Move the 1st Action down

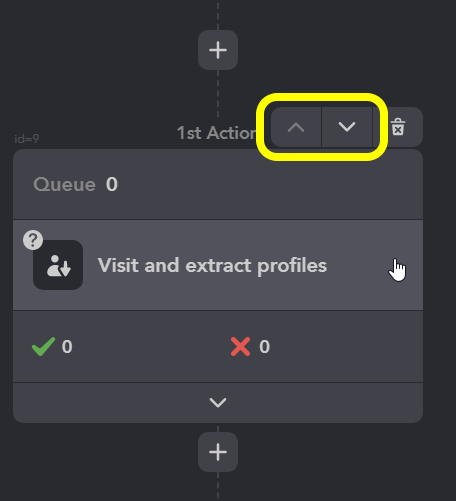tap(347, 127)
